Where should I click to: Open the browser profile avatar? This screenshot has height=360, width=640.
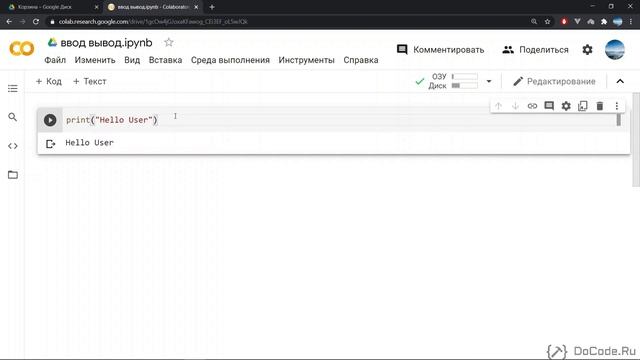(618, 22)
